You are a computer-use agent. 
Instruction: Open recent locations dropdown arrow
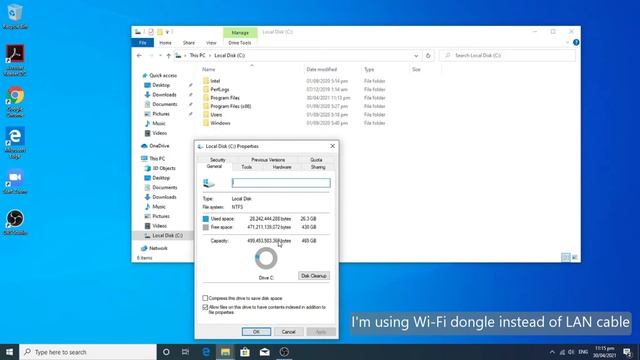160,56
